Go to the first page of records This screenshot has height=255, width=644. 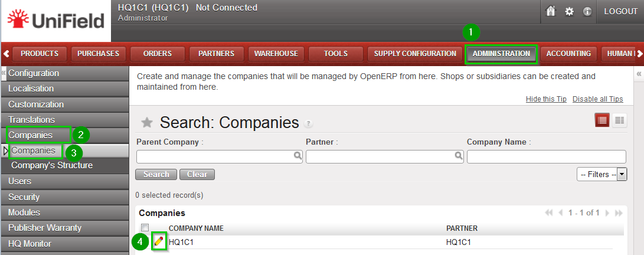coord(549,212)
